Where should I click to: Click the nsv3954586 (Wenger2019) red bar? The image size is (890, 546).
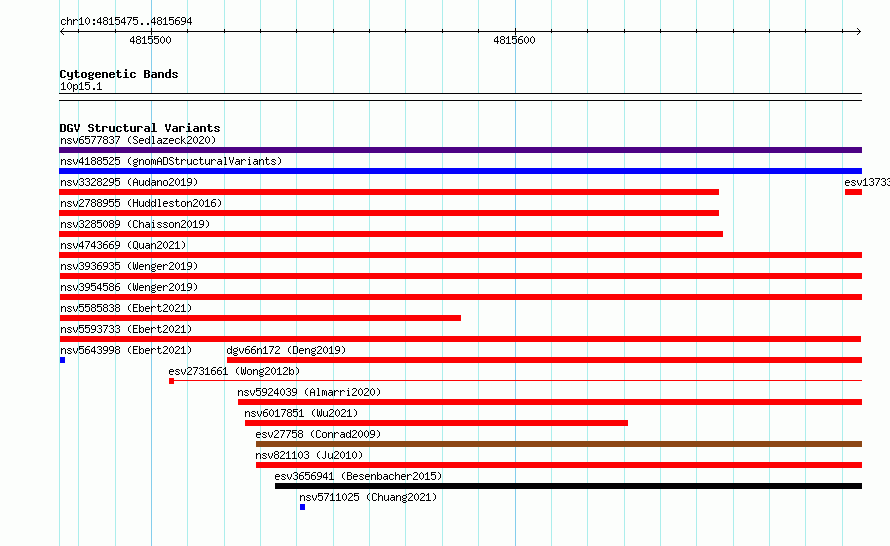[x=460, y=297]
